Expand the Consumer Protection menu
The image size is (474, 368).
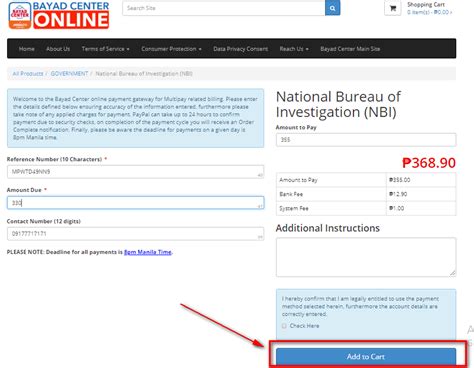tap(171, 49)
